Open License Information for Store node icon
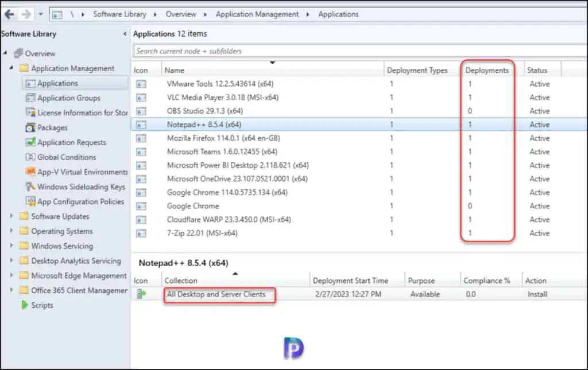Screen dimensions: 588x370 point(30,112)
